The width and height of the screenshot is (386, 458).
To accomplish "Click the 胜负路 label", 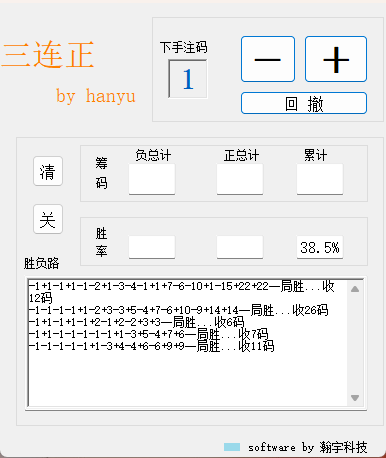I will point(41,263).
